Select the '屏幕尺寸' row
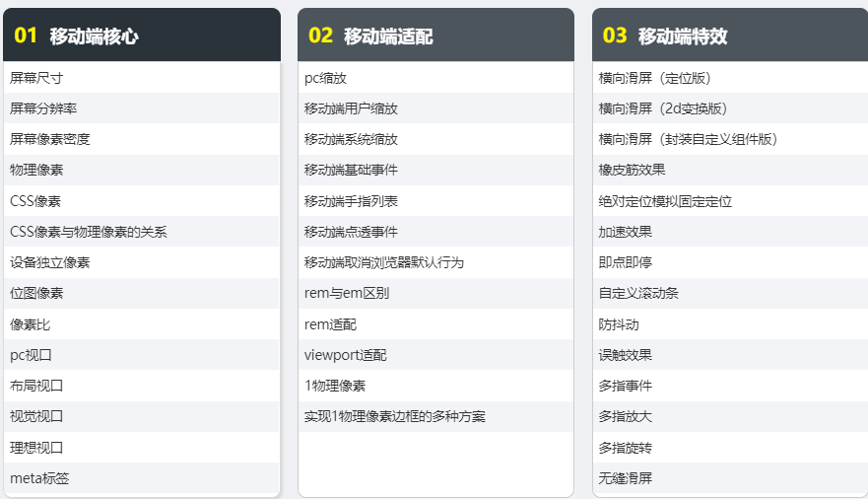The height and width of the screenshot is (499, 868). (x=142, y=78)
